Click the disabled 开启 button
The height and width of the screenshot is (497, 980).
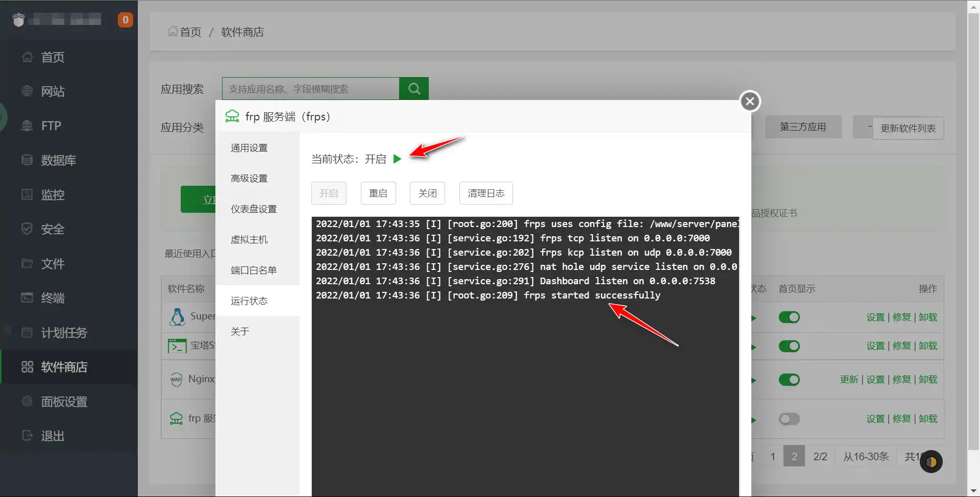click(329, 193)
